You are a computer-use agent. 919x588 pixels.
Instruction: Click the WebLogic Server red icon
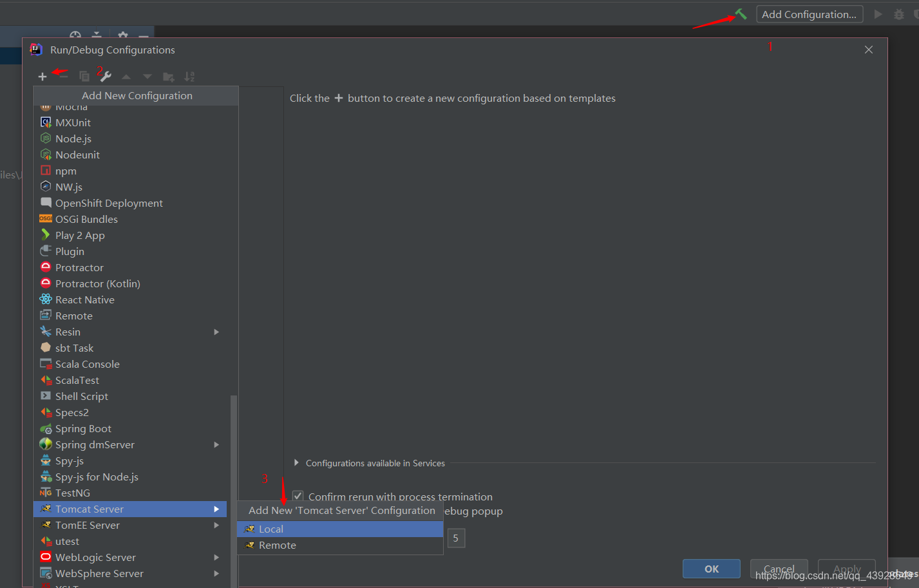click(x=46, y=557)
